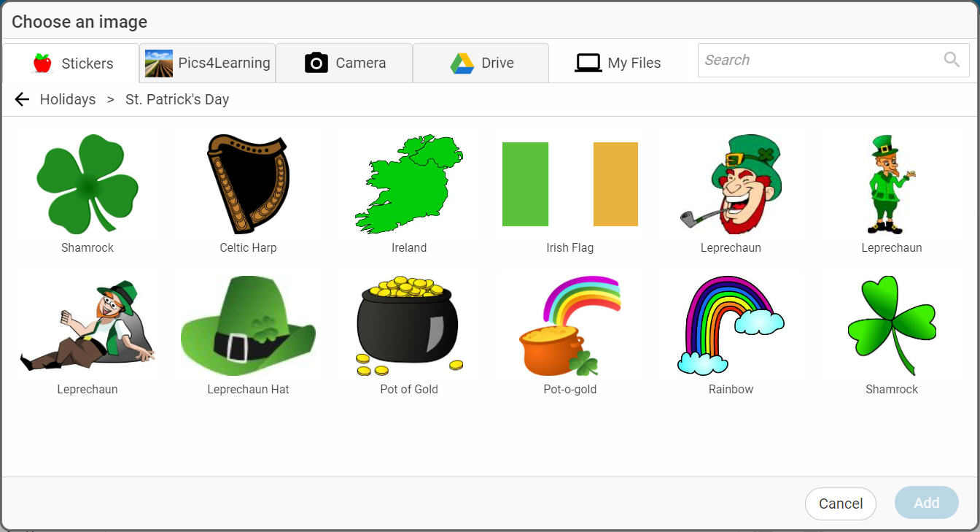This screenshot has width=980, height=532.
Task: Select the Rainbow sticker with clouds
Action: tap(731, 325)
